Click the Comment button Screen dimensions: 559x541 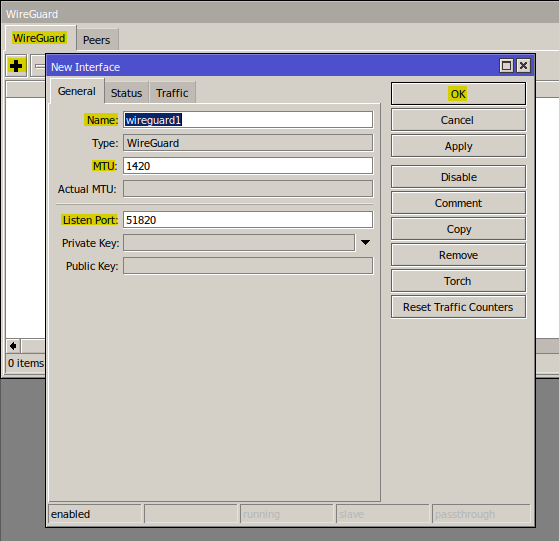tap(458, 203)
